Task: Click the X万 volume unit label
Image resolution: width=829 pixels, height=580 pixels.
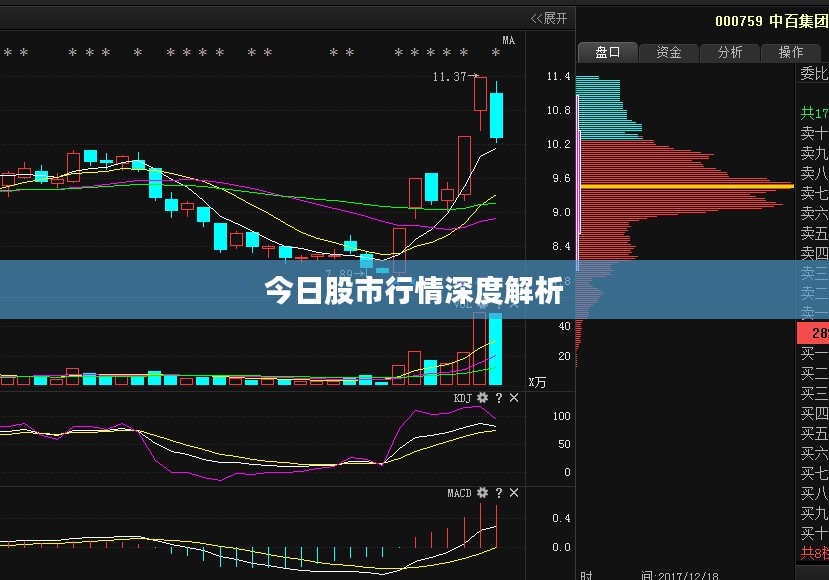Action: coord(537,382)
